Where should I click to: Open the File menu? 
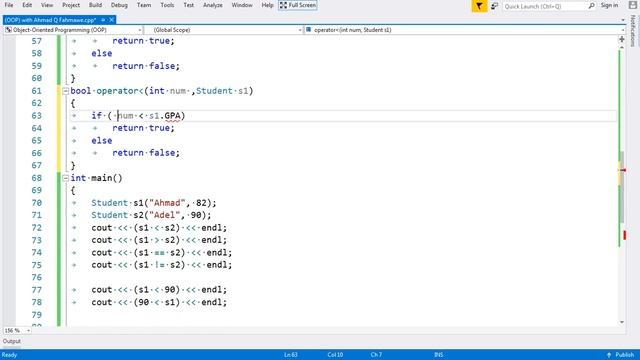9,5
